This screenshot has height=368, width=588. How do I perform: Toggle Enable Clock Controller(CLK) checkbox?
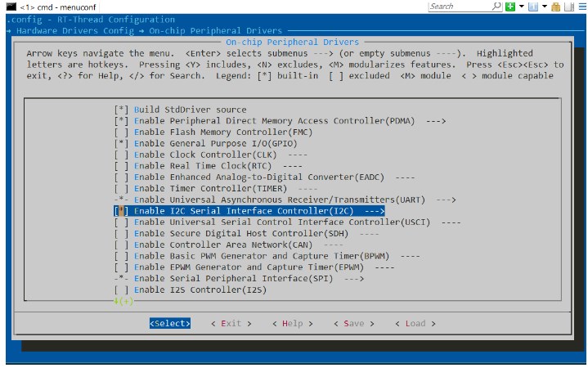(x=121, y=155)
